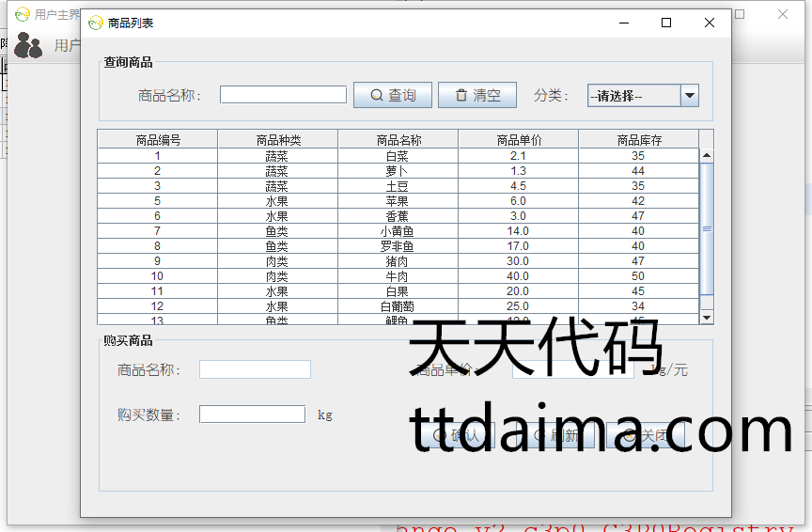Click the 用户主界面 window app icon

(22, 14)
